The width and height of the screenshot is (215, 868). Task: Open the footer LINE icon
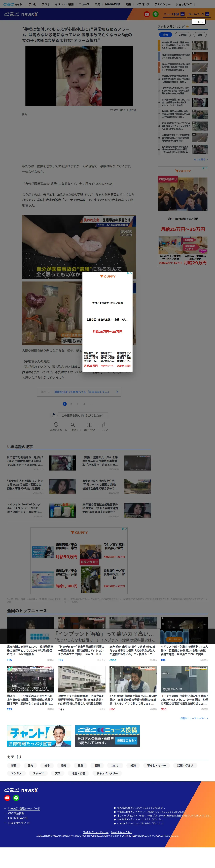pyautogui.click(x=16, y=798)
